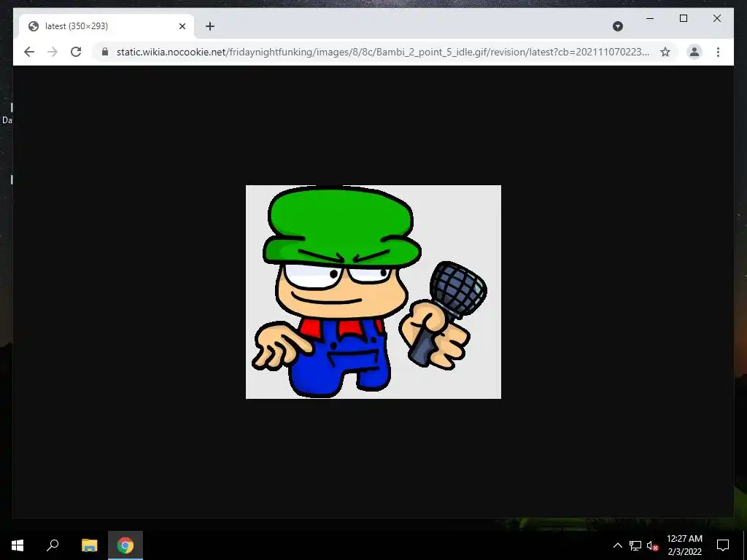The image size is (747, 560).
Task: Open Chrome's three-dot menu
Action: [718, 52]
